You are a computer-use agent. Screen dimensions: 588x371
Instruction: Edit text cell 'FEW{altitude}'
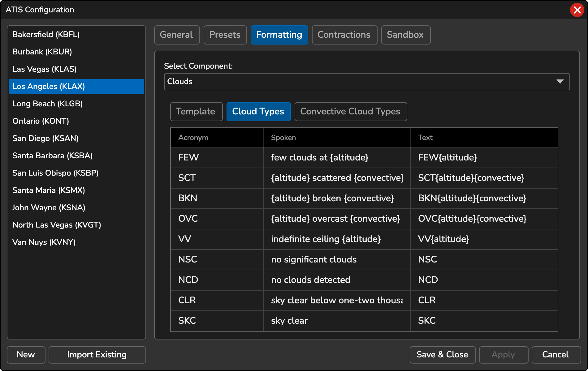pos(484,158)
